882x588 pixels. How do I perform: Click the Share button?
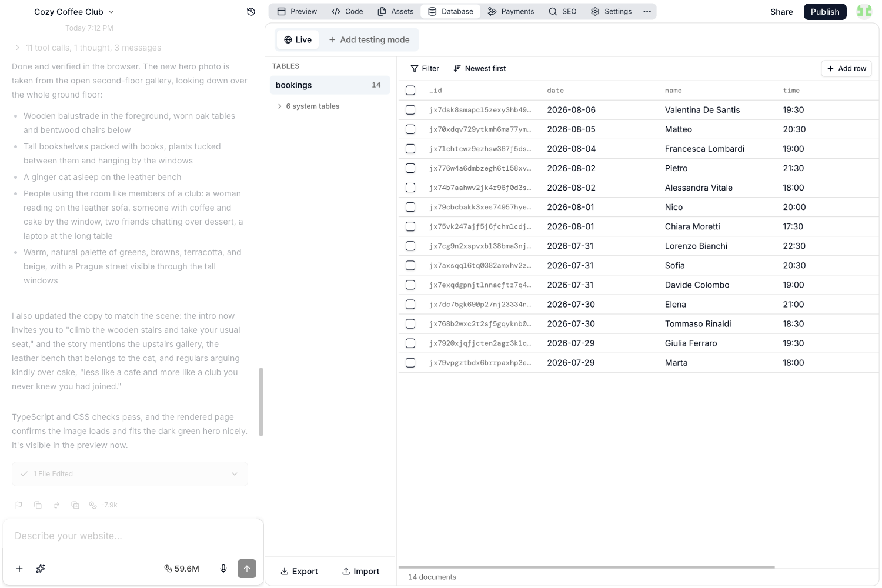(x=781, y=12)
